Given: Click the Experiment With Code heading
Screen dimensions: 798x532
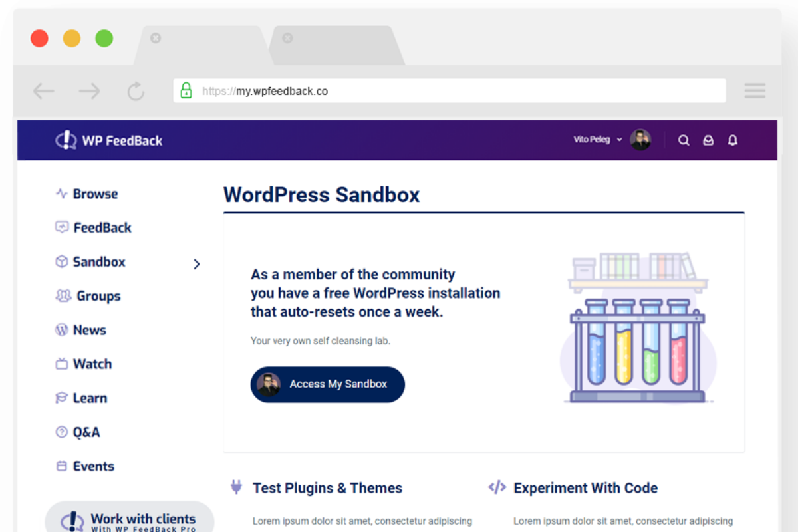Looking at the screenshot, I should coord(586,488).
